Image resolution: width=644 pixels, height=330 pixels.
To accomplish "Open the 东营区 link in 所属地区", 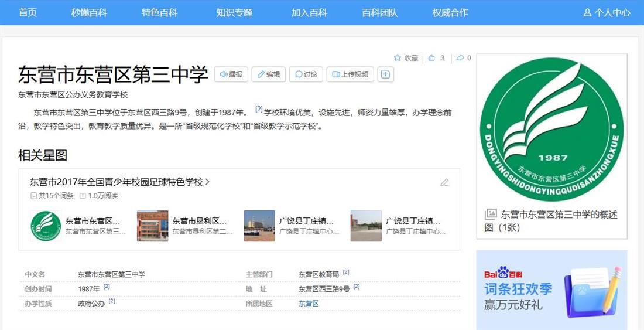I will 309,304.
